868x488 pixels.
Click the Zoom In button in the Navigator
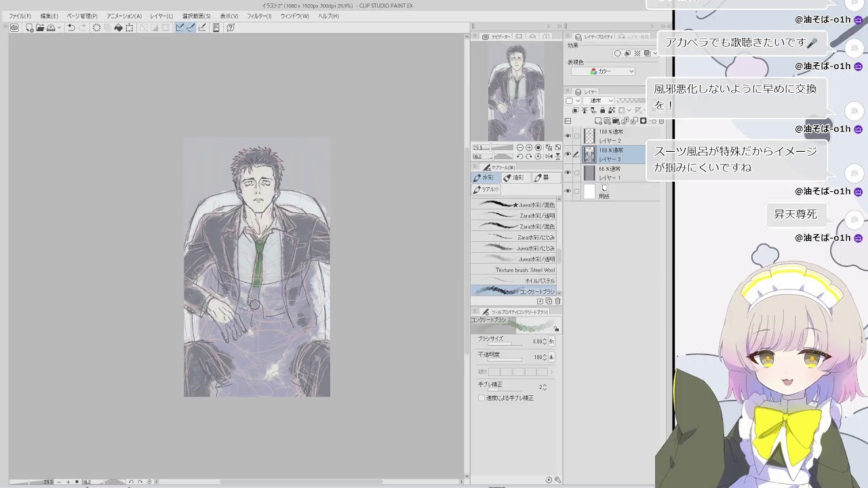point(529,147)
